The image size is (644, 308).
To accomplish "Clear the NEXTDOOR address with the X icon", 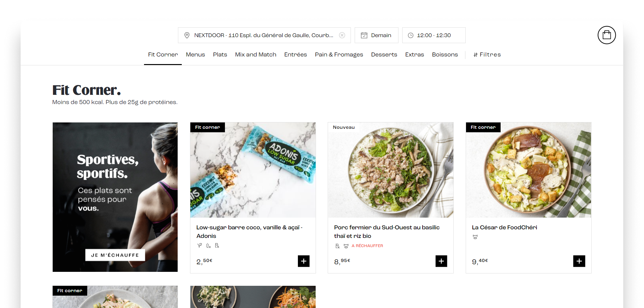I will (342, 35).
